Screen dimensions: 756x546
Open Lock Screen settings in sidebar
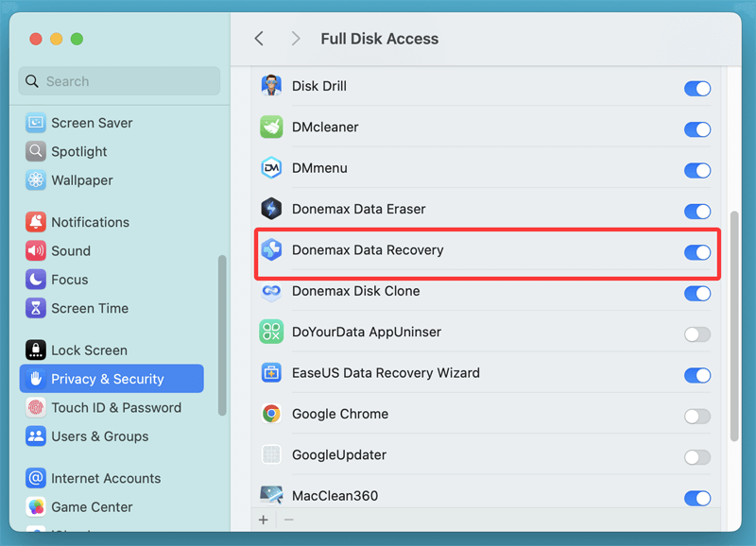click(89, 350)
